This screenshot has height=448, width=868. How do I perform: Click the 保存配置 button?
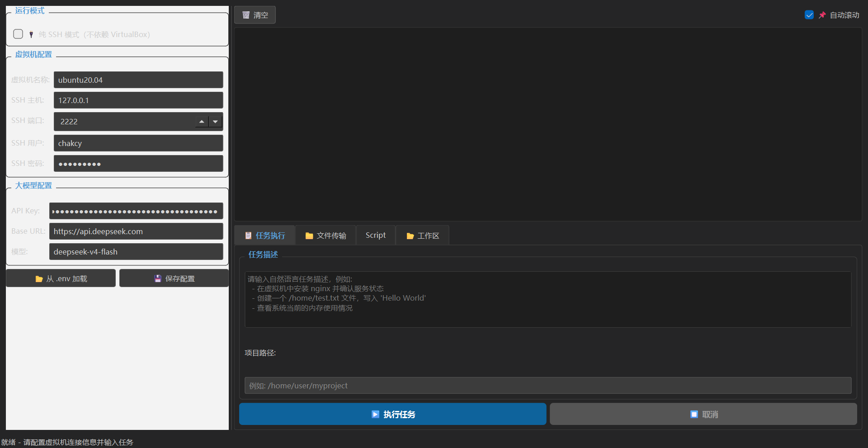click(174, 278)
